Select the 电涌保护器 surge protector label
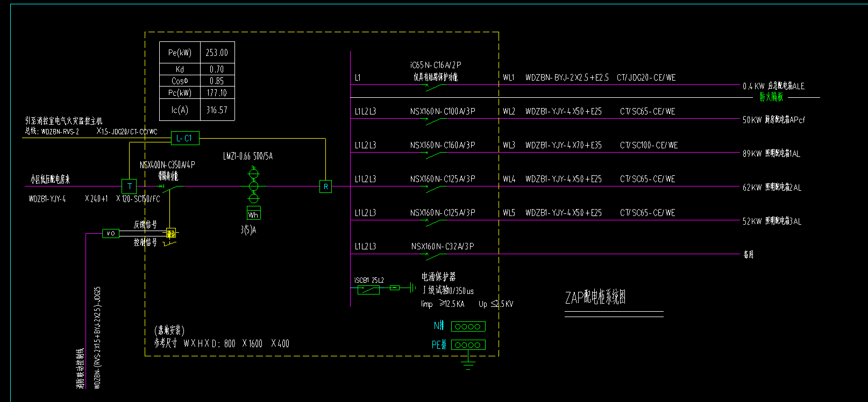The width and height of the screenshot is (868, 402). tap(438, 277)
